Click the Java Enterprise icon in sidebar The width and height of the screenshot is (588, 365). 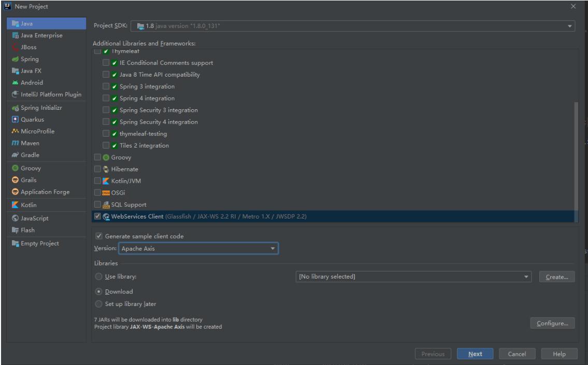[x=15, y=35]
